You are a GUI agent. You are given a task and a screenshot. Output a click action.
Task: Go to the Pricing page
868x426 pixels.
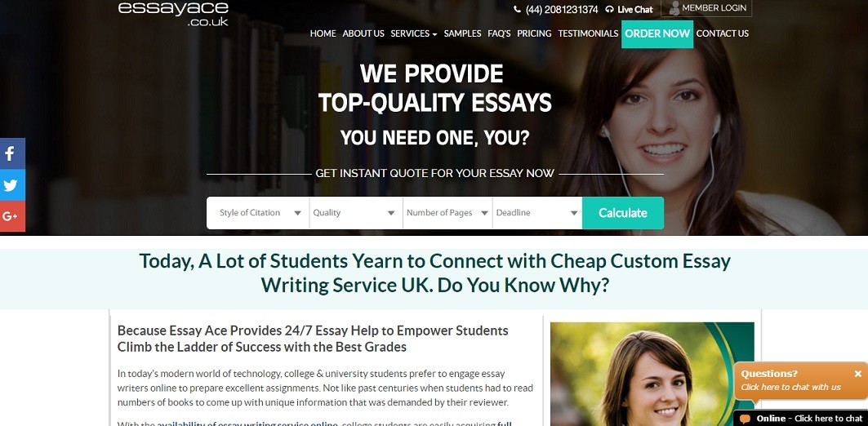534,33
